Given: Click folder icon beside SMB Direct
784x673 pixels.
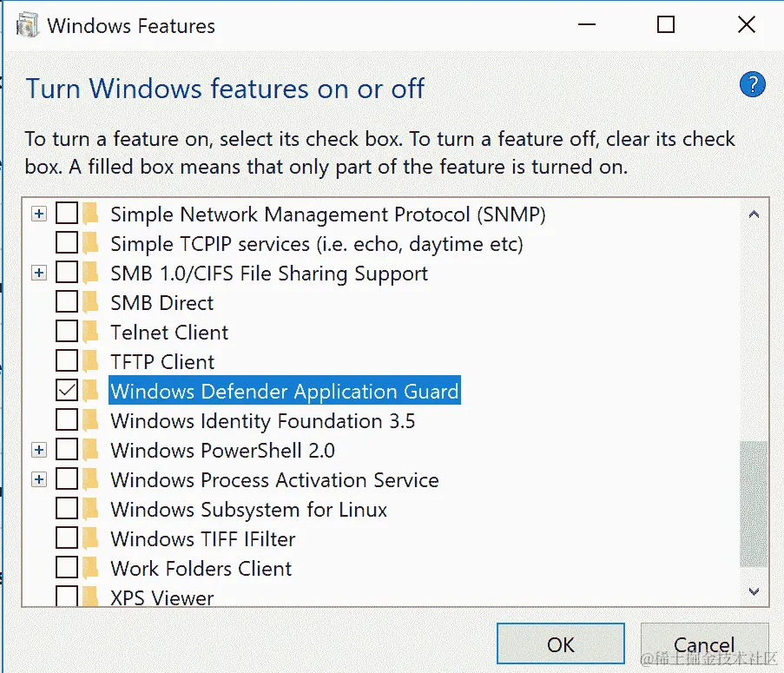Looking at the screenshot, I should [x=90, y=302].
